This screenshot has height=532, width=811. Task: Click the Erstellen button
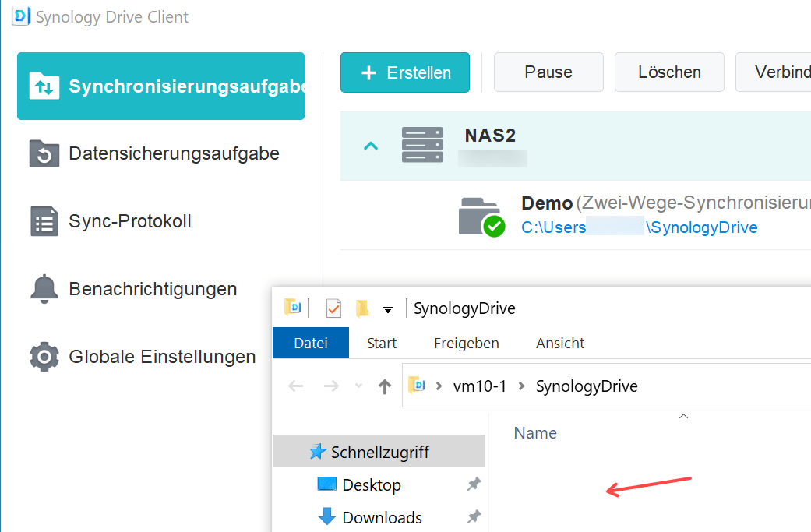(x=405, y=72)
